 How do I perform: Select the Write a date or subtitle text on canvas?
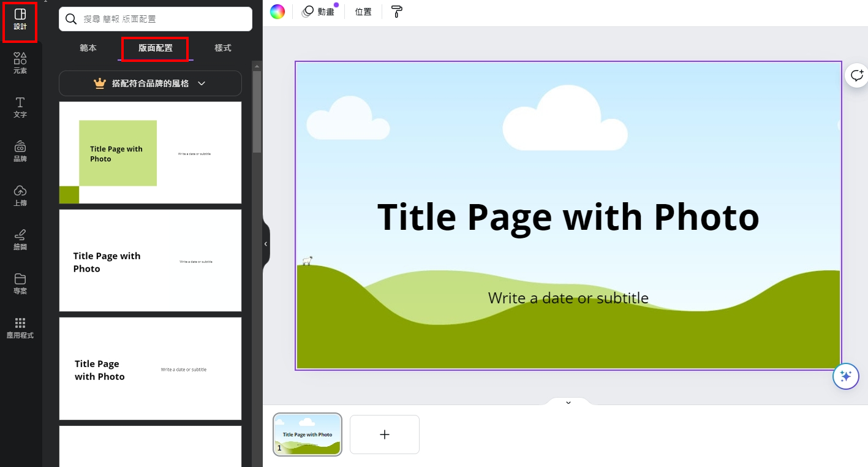pos(568,298)
